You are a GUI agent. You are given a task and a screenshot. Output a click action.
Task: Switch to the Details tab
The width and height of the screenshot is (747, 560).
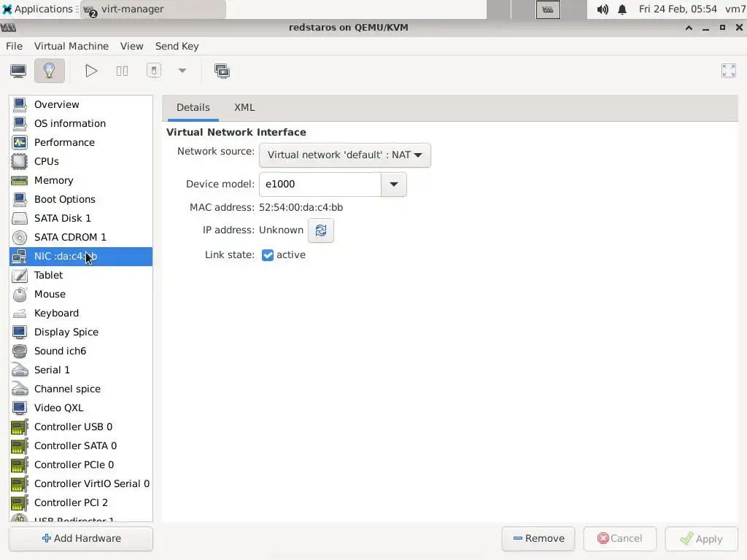point(193,108)
